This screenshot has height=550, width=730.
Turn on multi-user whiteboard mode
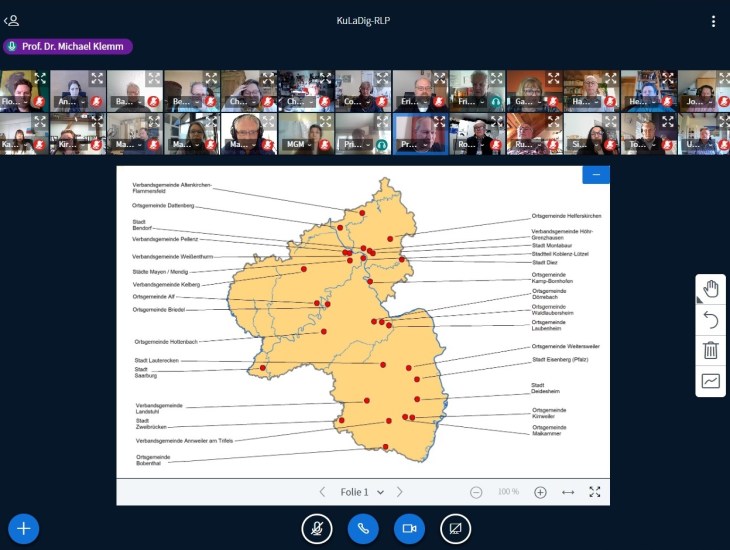711,380
